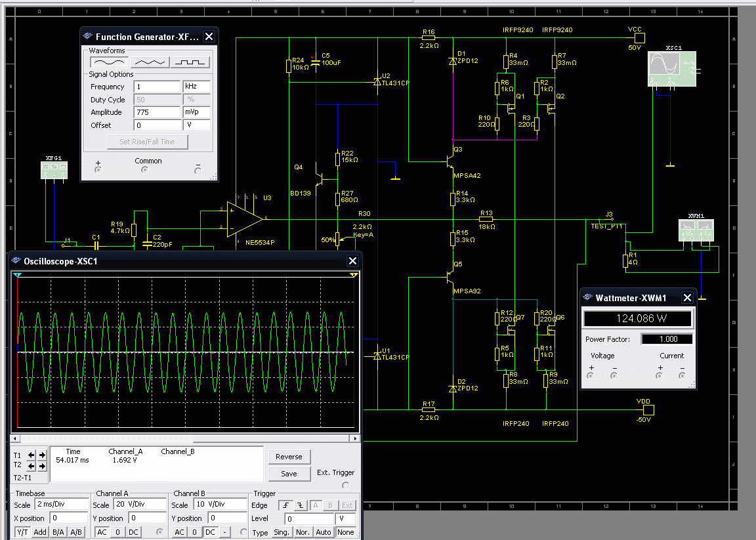Open the Offset unit V dropdown
This screenshot has height=540, width=756.
tap(197, 125)
